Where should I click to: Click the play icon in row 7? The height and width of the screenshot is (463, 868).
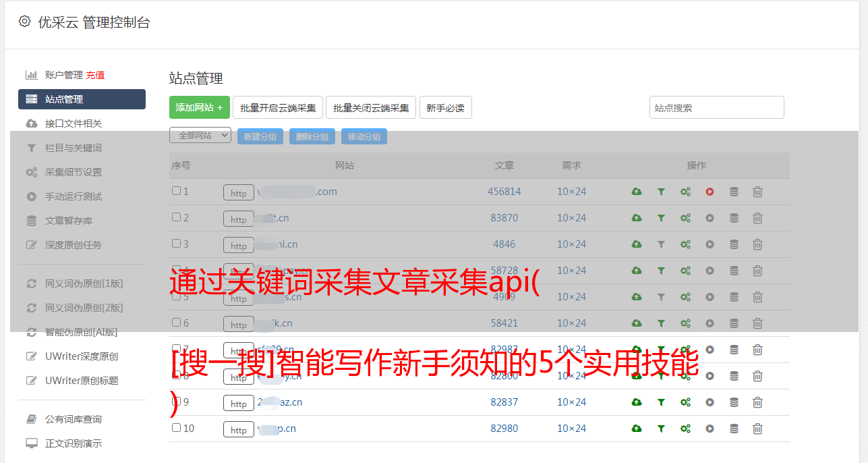click(710, 350)
